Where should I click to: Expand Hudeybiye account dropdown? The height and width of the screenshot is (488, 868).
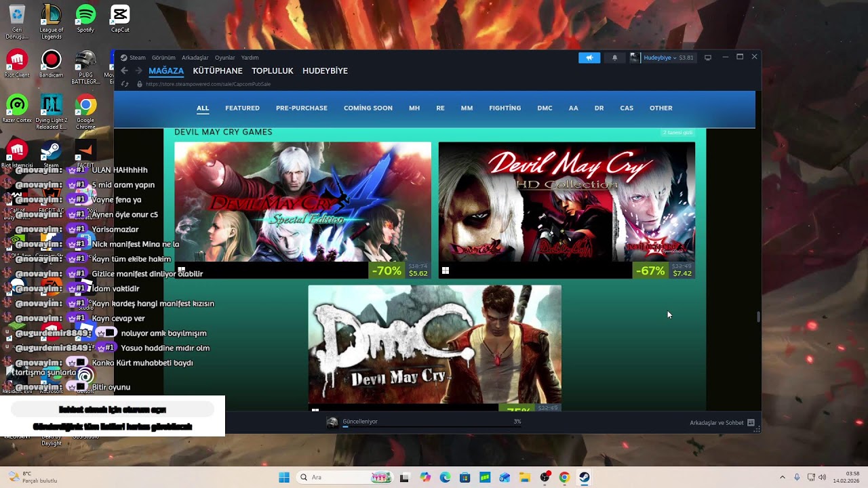coord(674,58)
